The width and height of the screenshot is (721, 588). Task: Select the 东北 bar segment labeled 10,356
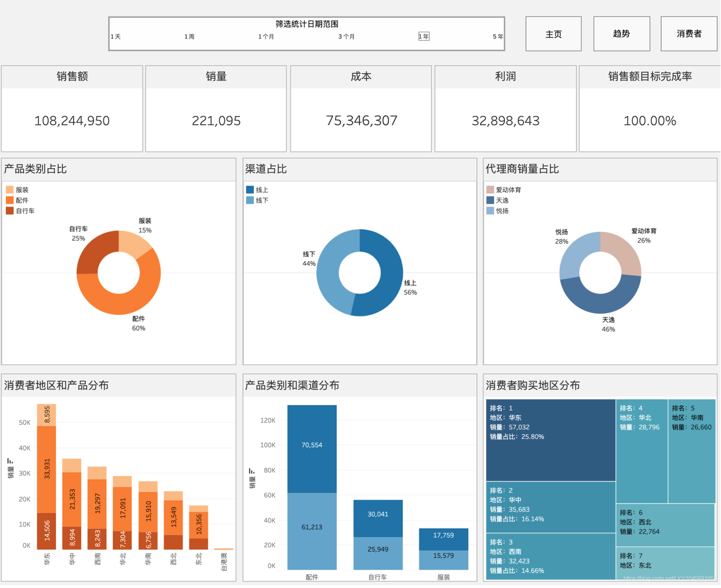pyautogui.click(x=198, y=525)
